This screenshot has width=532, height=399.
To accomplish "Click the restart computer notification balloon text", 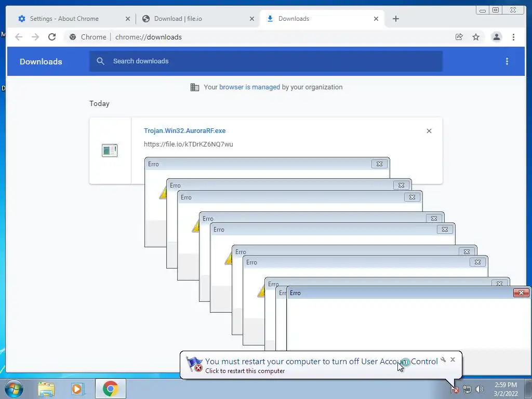I will (245, 371).
